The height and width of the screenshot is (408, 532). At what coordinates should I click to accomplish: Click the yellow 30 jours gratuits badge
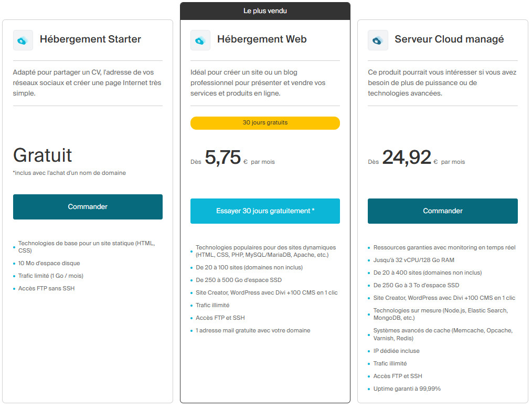tap(265, 123)
